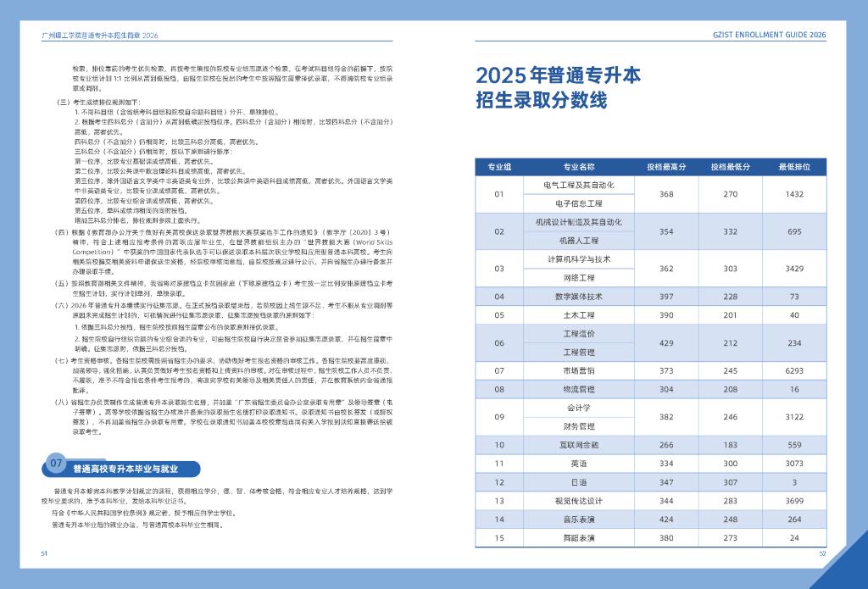
Task: Click the 广州理工学院普通专升本招生简章 page header
Action: (x=100, y=36)
